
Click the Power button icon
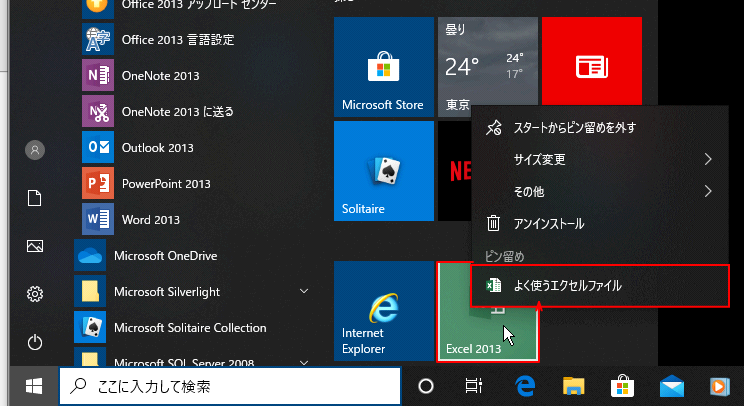click(x=35, y=342)
